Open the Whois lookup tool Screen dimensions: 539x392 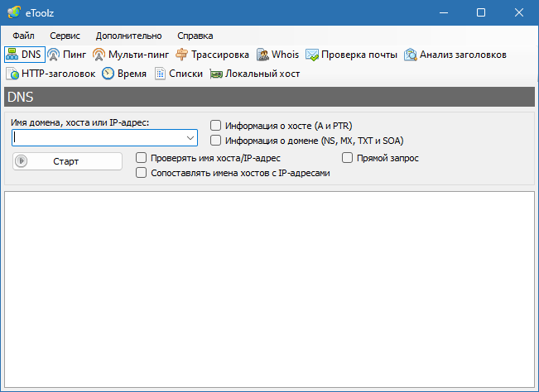pyautogui.click(x=277, y=55)
